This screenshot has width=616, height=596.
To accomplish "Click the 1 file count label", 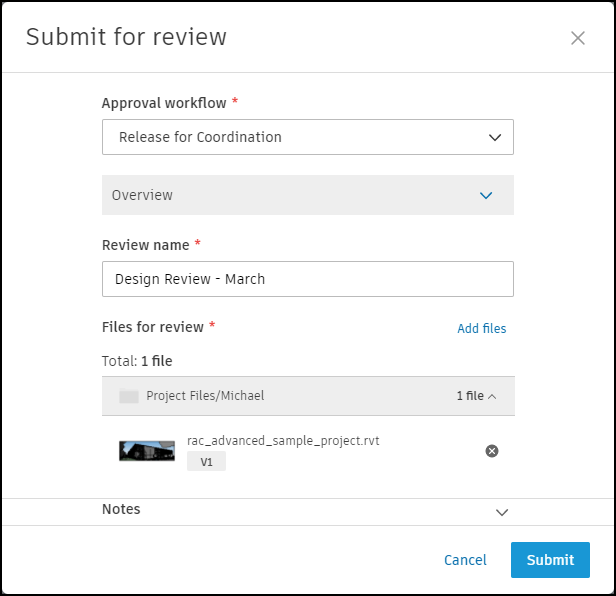I will (x=469, y=397).
